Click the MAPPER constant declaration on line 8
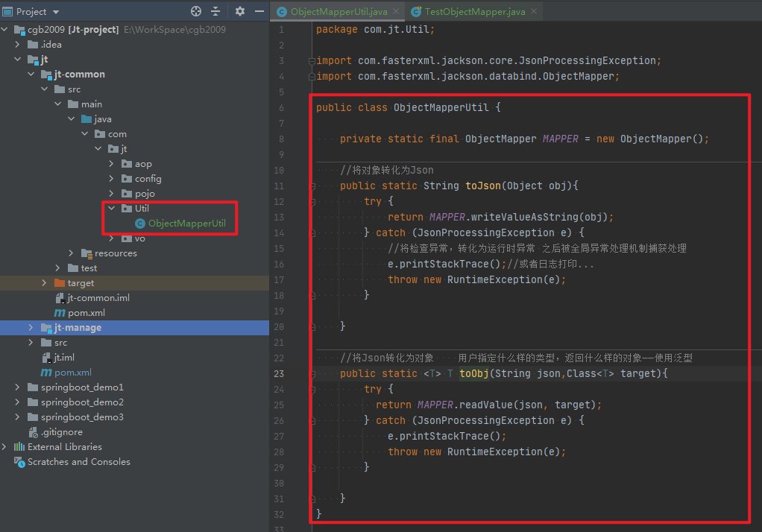 [561, 139]
